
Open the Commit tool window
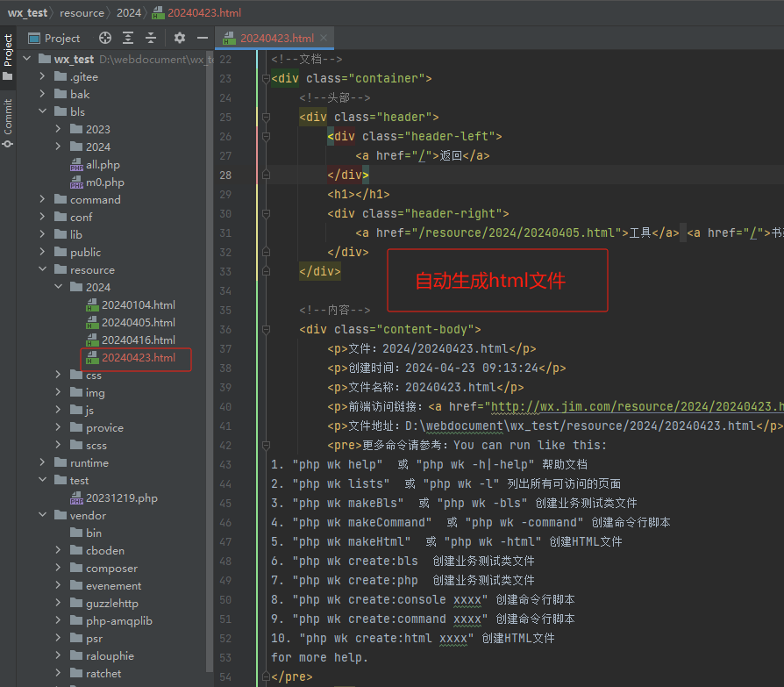pyautogui.click(x=8, y=123)
